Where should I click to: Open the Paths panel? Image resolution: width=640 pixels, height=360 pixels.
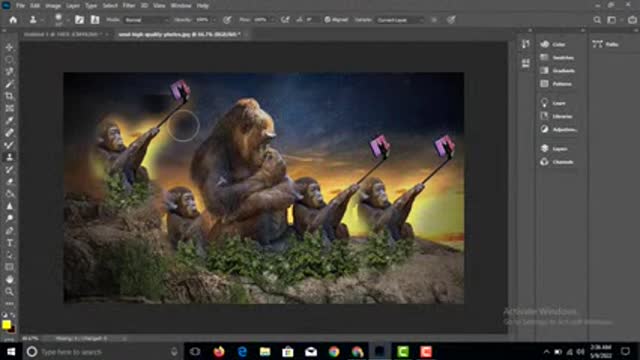606,44
